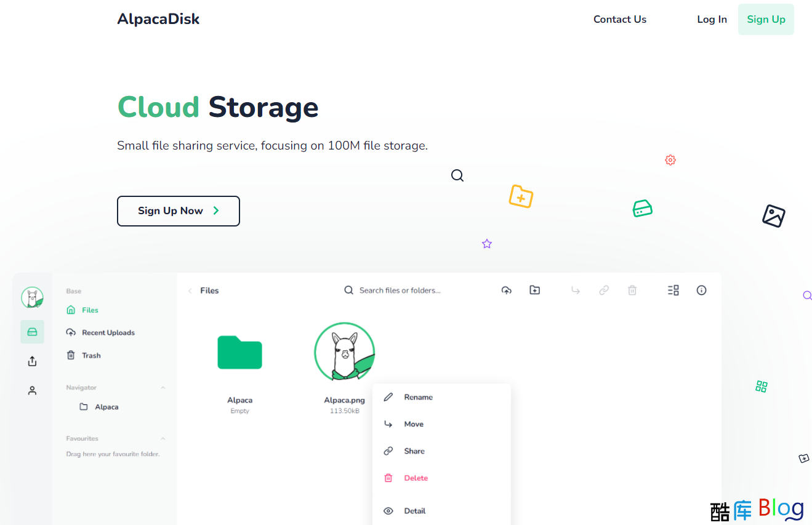
Task: Collapse the Navigator section chevron
Action: tap(163, 388)
